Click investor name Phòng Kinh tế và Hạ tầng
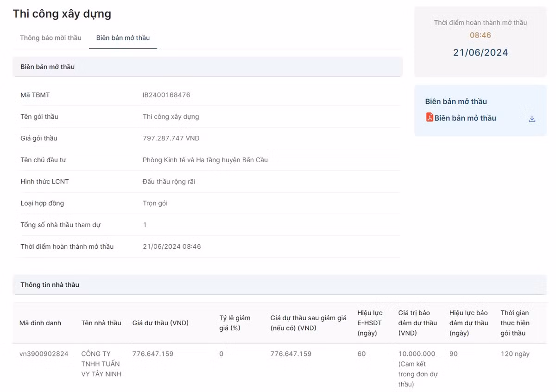This screenshot has width=556, height=392. click(205, 160)
